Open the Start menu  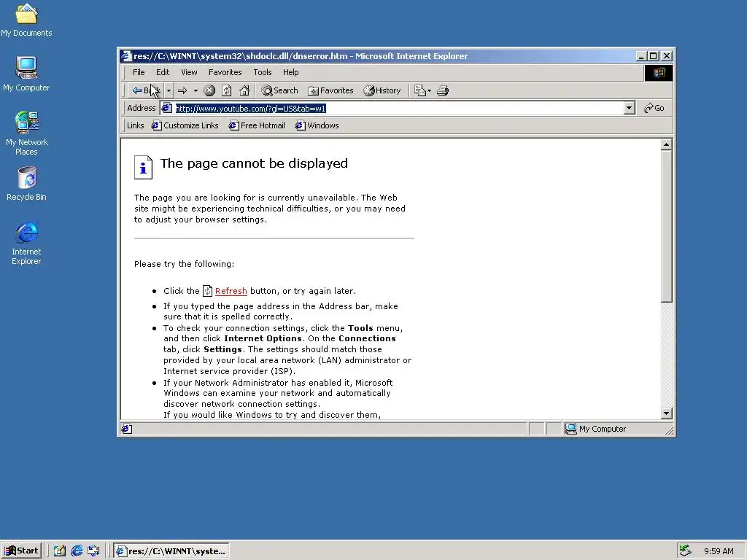tap(22, 551)
